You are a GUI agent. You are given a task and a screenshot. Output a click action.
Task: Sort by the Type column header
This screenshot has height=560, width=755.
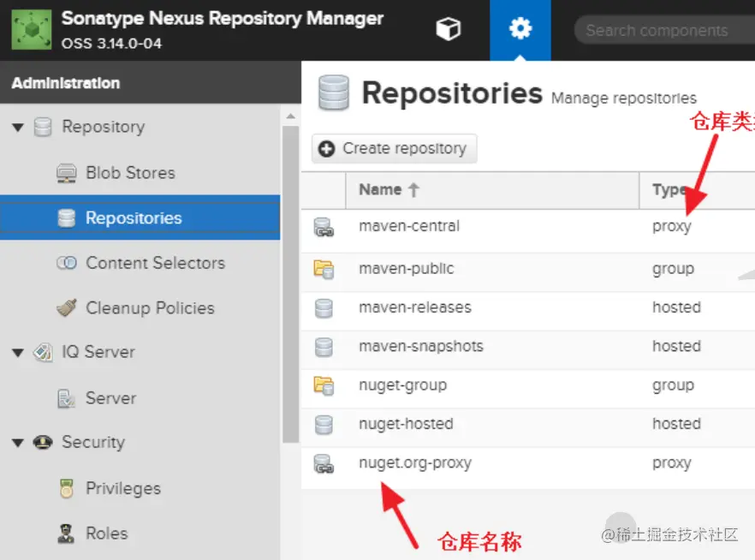[697, 190]
